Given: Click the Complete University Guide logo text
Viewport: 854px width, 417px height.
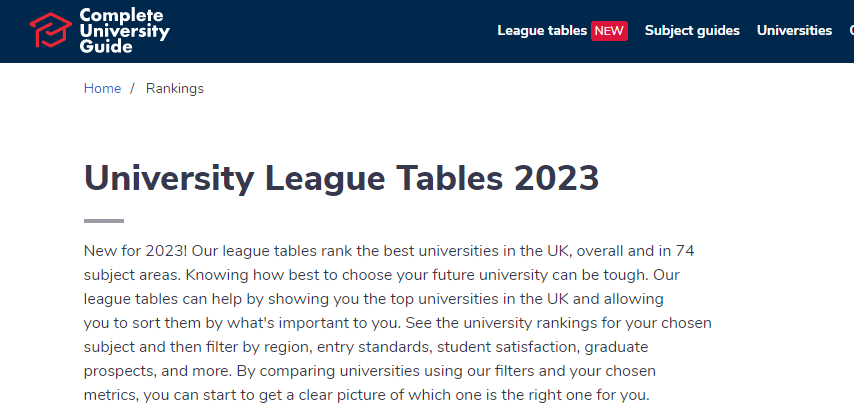Looking at the screenshot, I should coord(124,30).
